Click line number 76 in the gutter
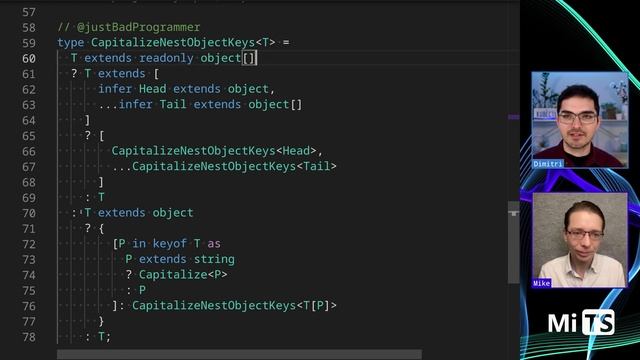Screen dimensions: 640x360 (x=29, y=307)
